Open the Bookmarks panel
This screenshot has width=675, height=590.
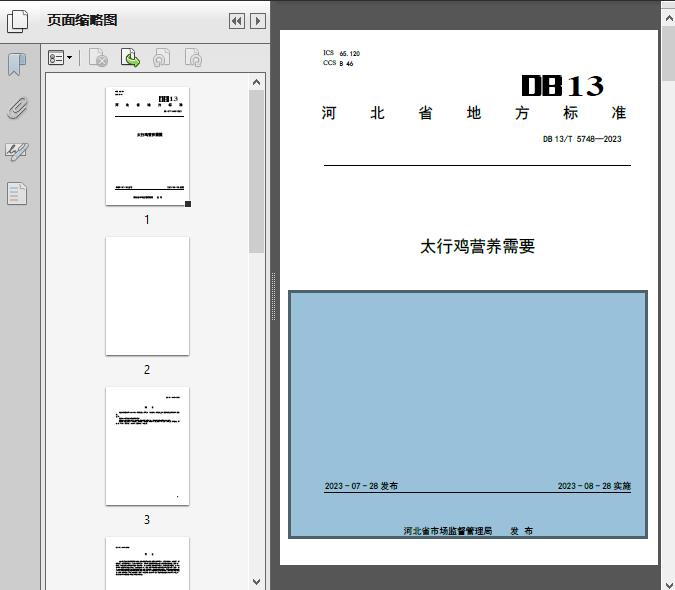17,65
